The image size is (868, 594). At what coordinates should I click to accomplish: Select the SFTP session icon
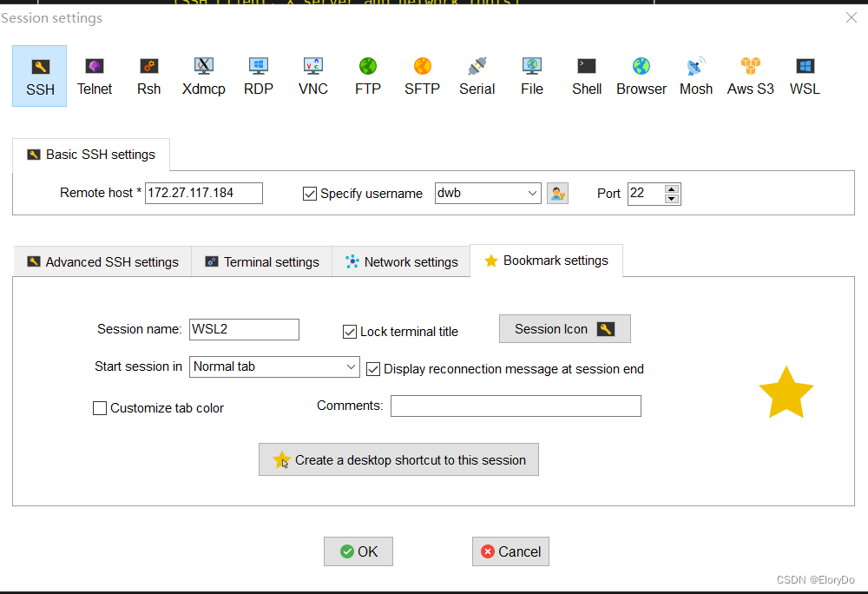(x=422, y=76)
